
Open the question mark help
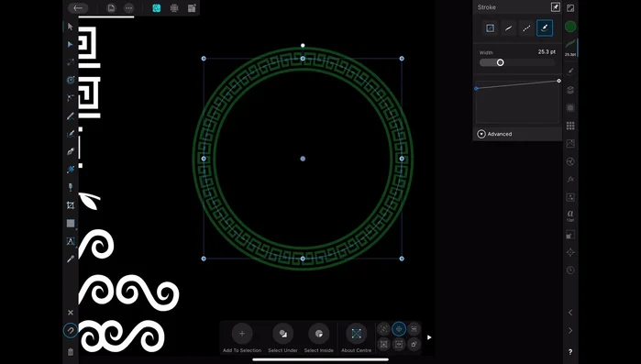pos(570,352)
